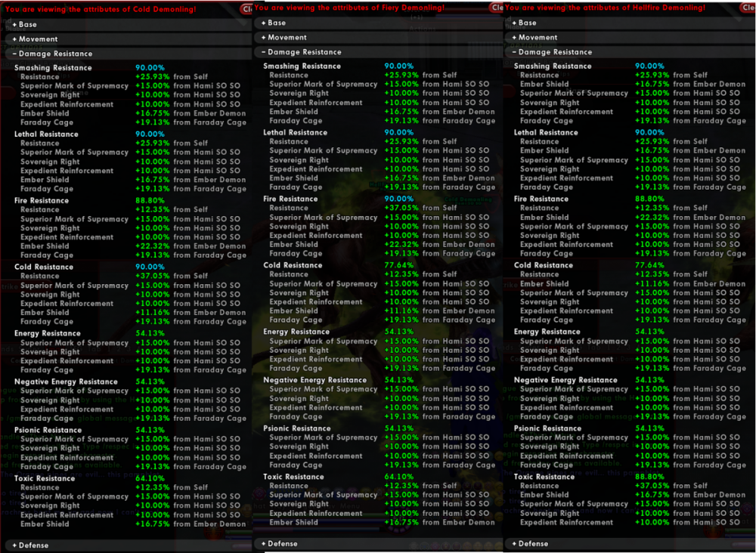Screen dimensions: 756x553
Task: Click the Cle button on Cold Demonling window
Action: point(248,9)
